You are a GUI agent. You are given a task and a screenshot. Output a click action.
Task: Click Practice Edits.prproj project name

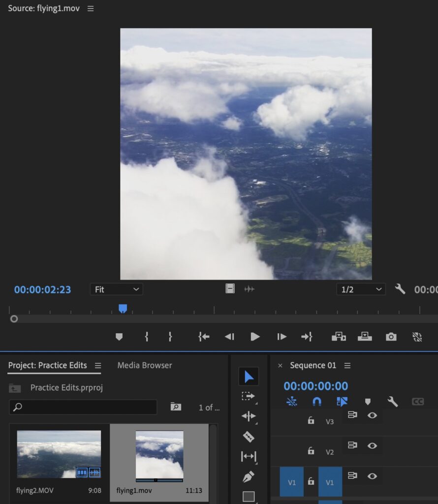pyautogui.click(x=66, y=388)
